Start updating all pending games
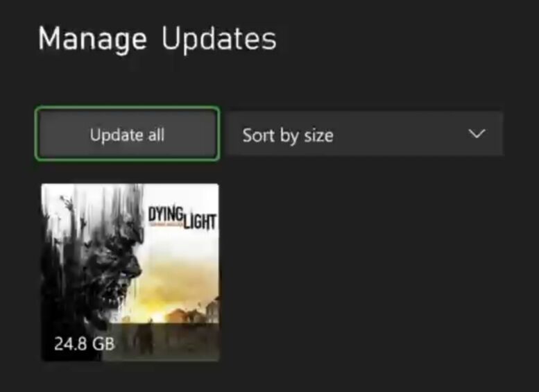The height and width of the screenshot is (392, 539). coord(127,134)
